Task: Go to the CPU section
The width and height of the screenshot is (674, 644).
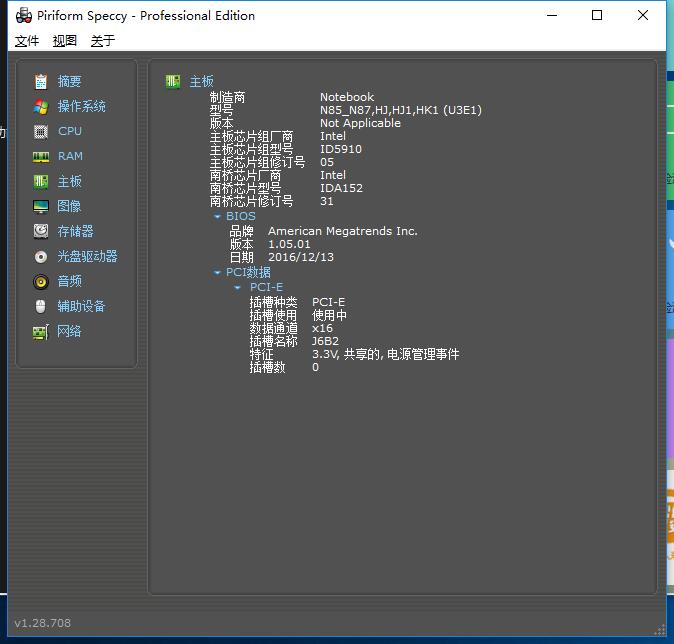Action: click(x=70, y=131)
